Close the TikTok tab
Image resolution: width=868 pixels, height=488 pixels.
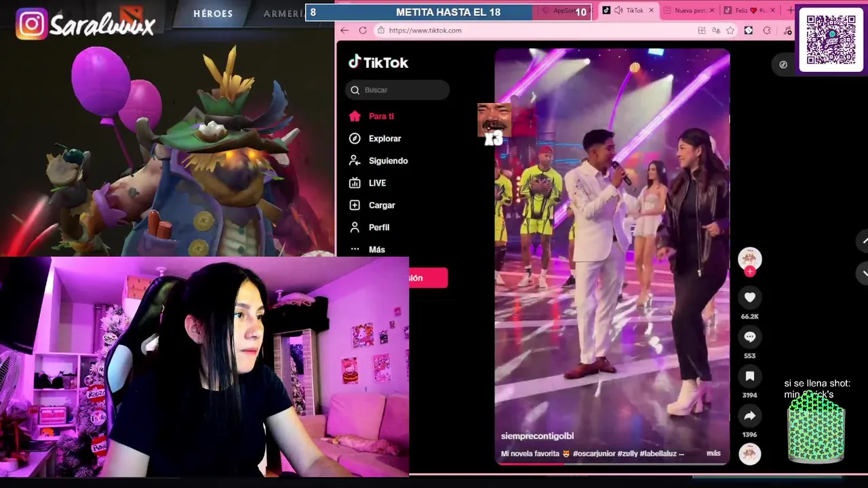(652, 10)
